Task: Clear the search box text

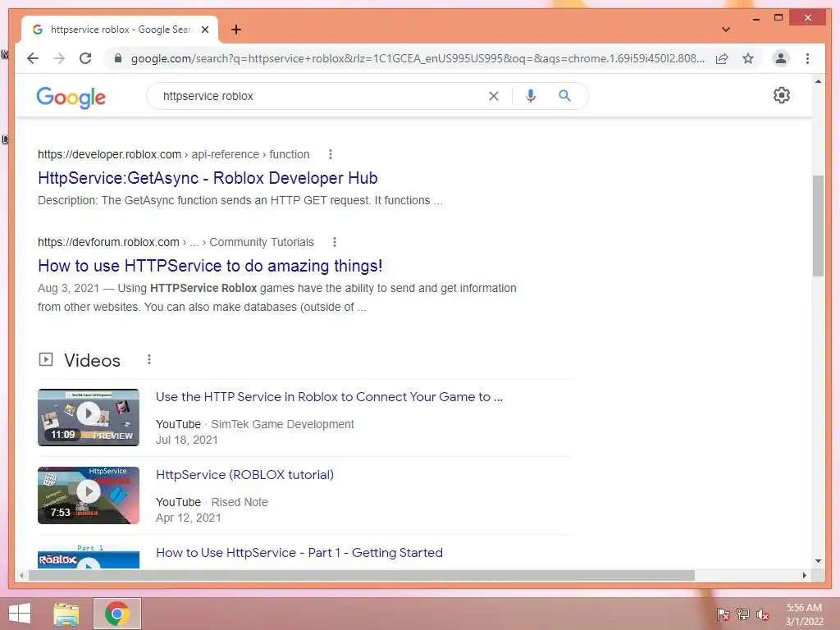Action: pyautogui.click(x=493, y=96)
